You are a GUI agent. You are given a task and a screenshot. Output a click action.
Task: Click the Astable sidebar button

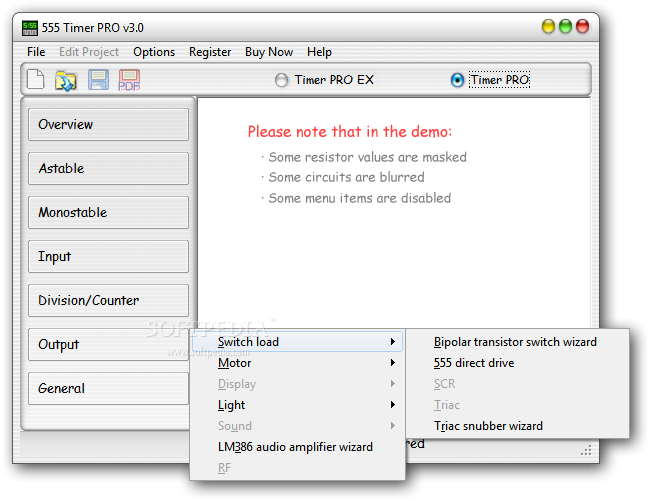pos(108,168)
